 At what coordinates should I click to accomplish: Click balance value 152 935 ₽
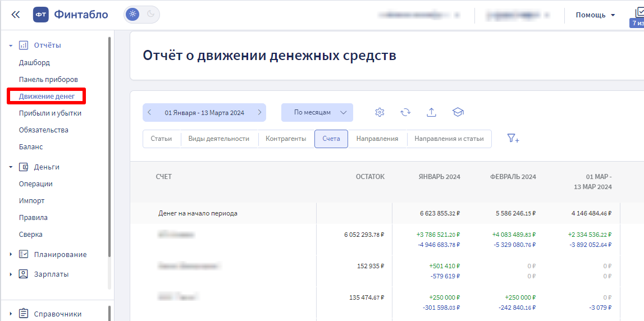tap(371, 266)
